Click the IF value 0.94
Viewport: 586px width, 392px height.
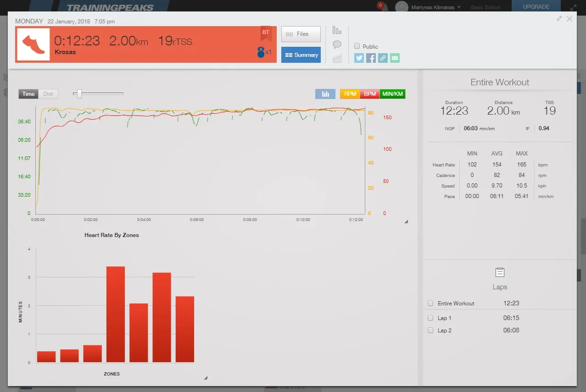[x=544, y=128]
